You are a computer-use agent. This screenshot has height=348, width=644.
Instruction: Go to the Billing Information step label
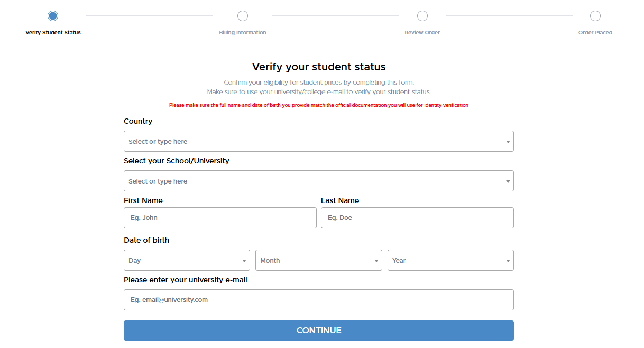click(x=243, y=33)
